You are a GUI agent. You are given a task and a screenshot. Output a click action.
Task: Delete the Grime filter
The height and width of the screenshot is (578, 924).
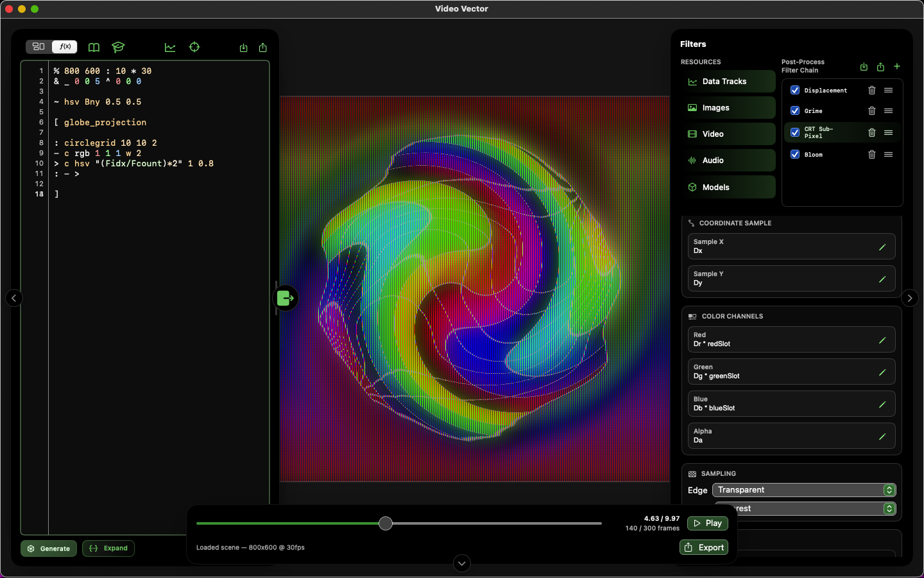click(x=871, y=111)
